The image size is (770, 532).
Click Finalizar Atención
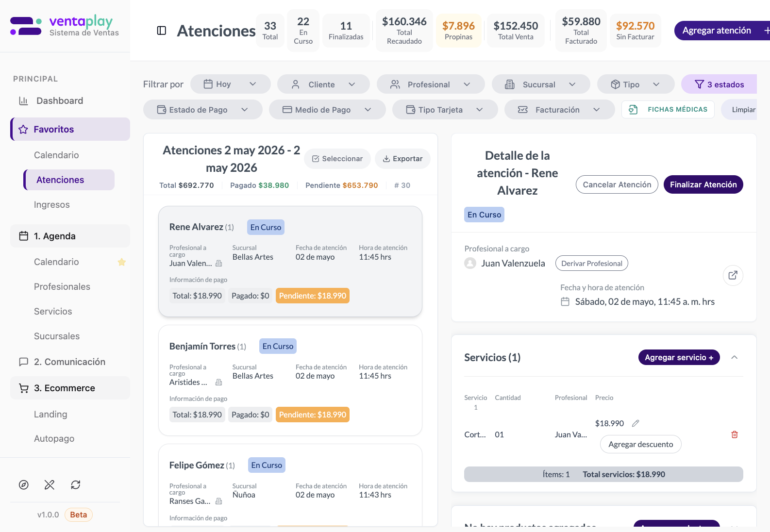pos(703,184)
